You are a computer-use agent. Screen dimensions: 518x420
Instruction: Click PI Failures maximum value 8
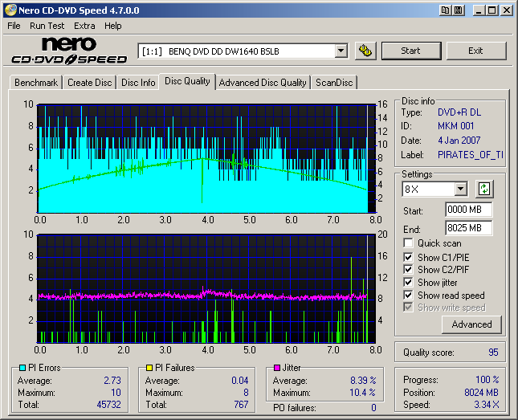(246, 393)
